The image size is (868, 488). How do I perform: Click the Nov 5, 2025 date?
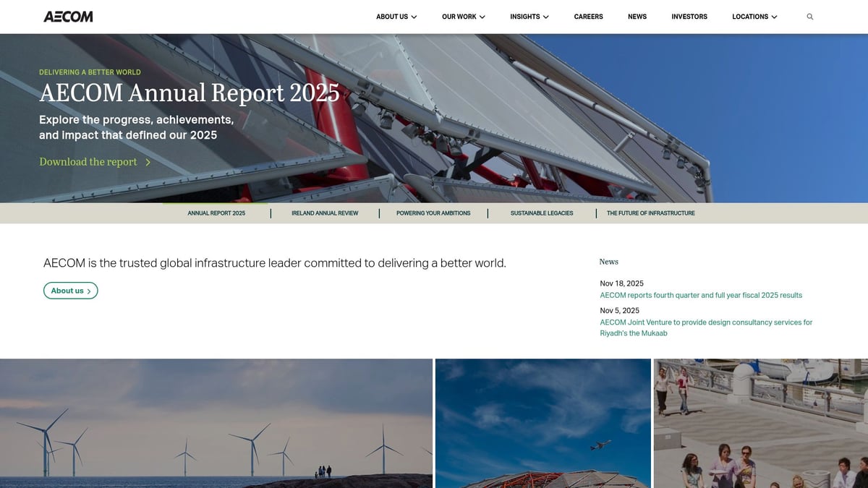(619, 310)
